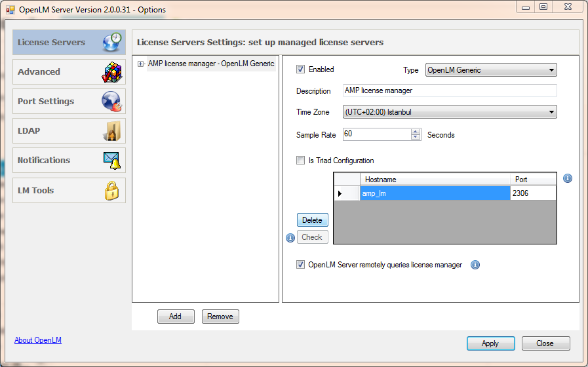Viewport: 588px width, 367px height.
Task: Click the LM Tools padlock icon
Action: pos(111,191)
